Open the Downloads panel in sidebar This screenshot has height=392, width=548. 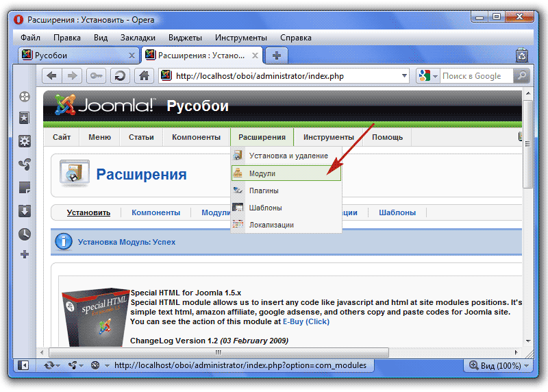(x=25, y=210)
